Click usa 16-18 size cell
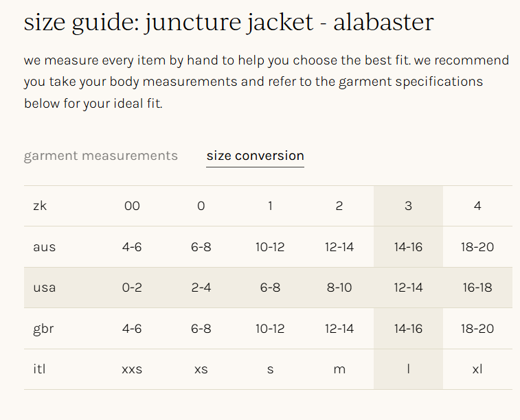520x420 pixels. pos(477,288)
